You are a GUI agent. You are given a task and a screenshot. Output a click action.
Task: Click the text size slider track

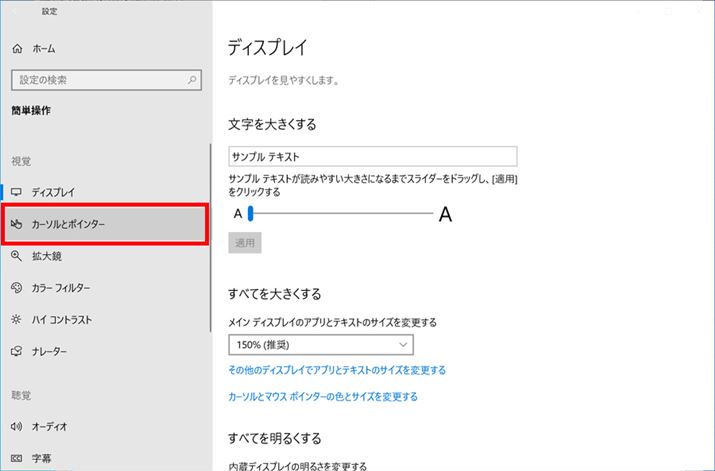342,213
